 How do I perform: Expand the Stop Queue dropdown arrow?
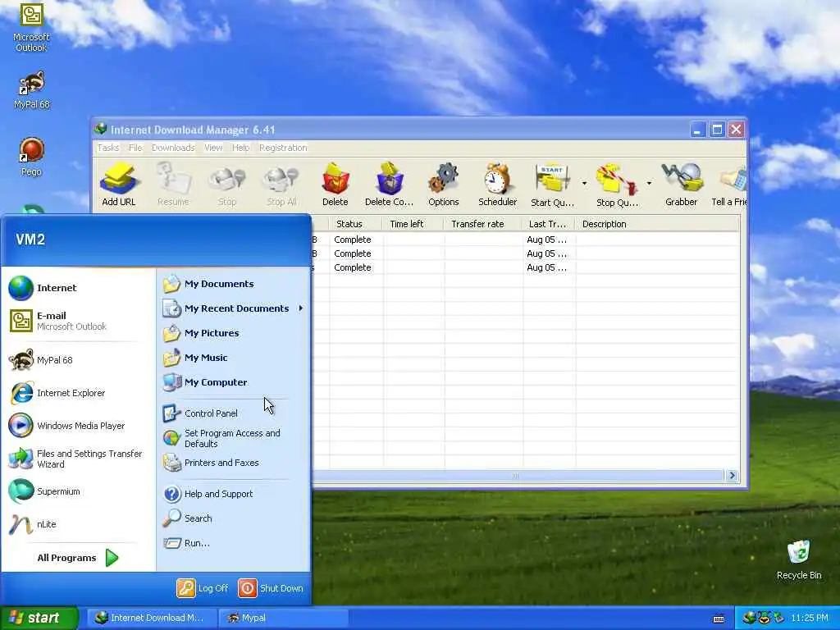[649, 183]
